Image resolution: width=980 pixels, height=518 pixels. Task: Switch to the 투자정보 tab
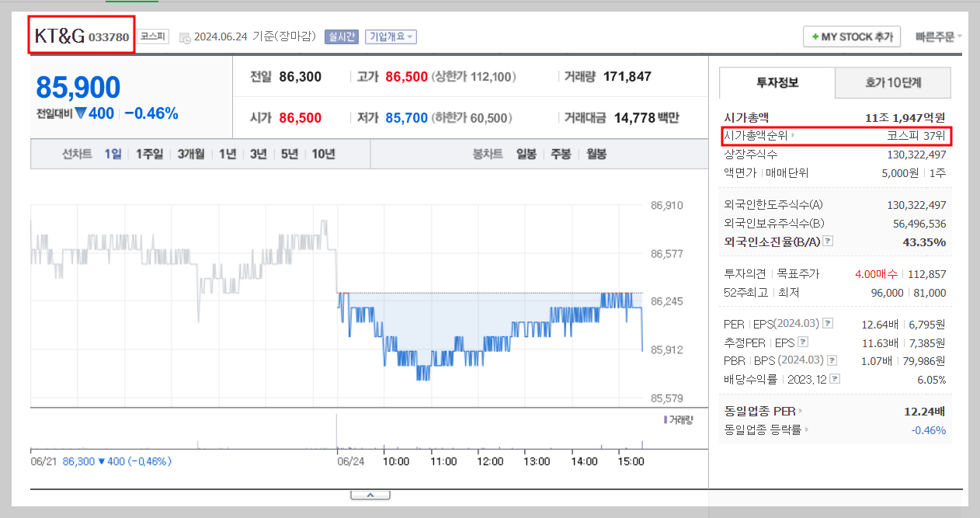click(777, 82)
